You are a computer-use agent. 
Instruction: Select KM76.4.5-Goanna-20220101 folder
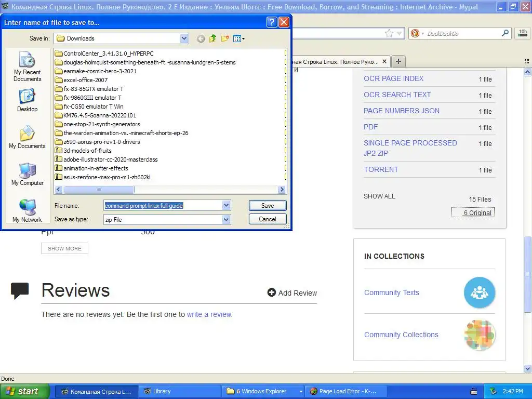click(x=96, y=115)
